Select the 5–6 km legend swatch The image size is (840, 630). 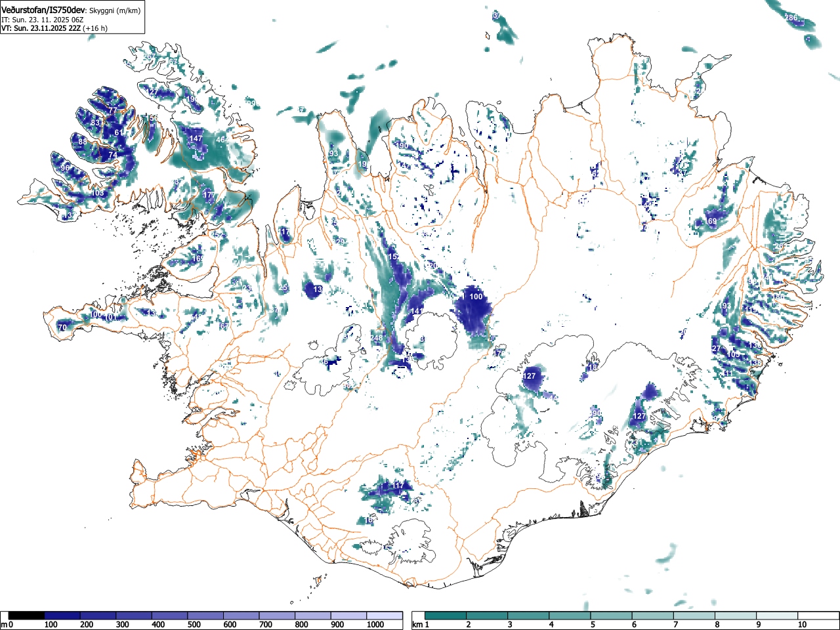[x=612, y=616]
